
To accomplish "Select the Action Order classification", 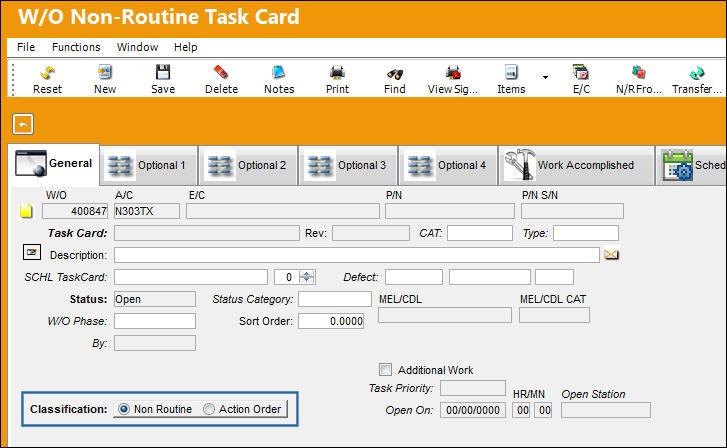I will coord(209,409).
